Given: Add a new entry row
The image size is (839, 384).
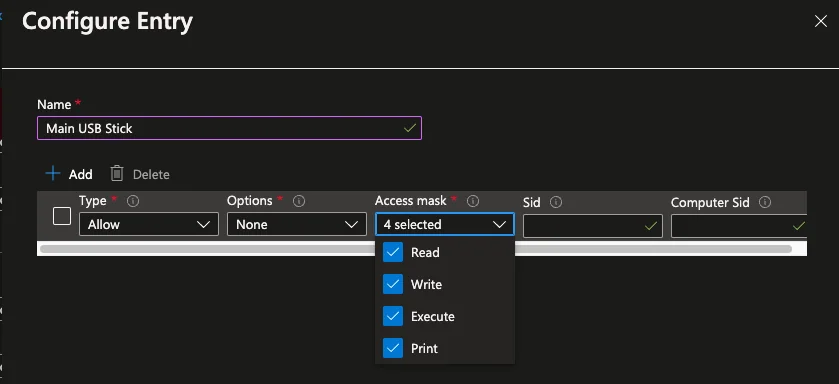Looking at the screenshot, I should (69, 174).
